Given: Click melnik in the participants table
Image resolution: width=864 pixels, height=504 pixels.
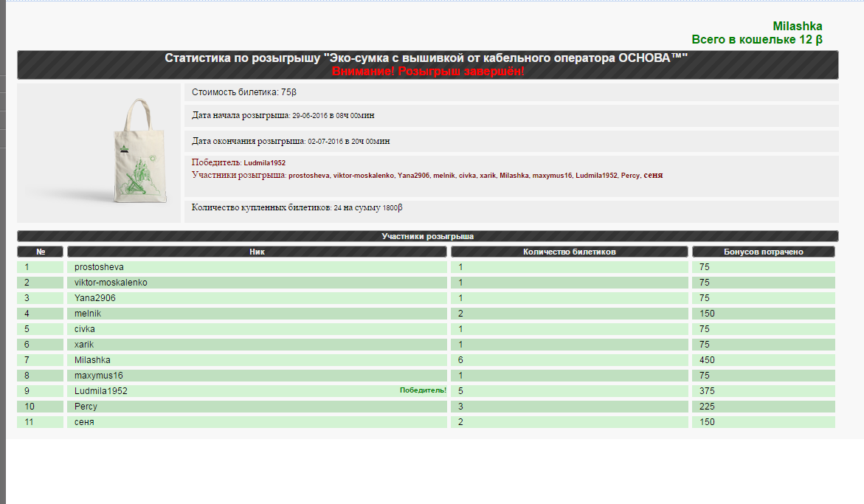Looking at the screenshot, I should point(88,314).
